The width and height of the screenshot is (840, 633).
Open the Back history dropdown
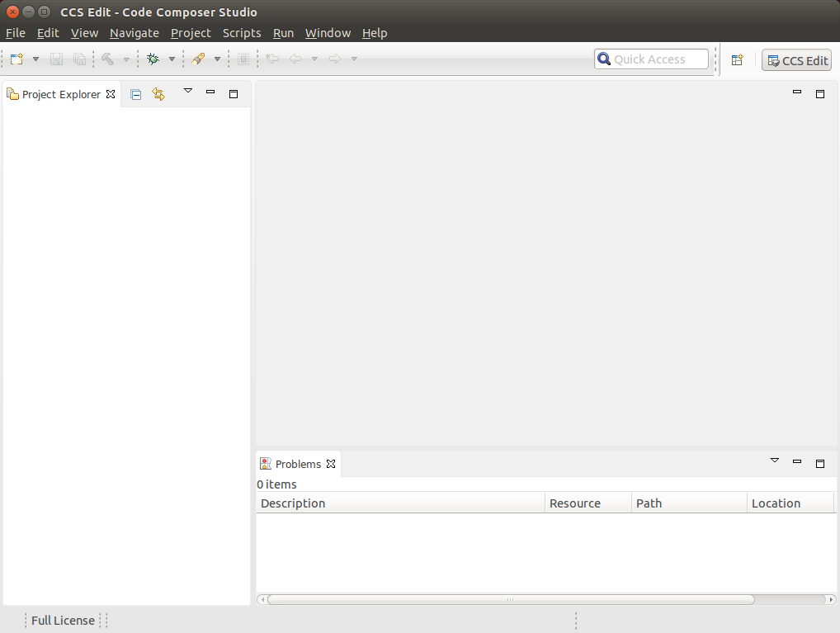[x=315, y=59]
